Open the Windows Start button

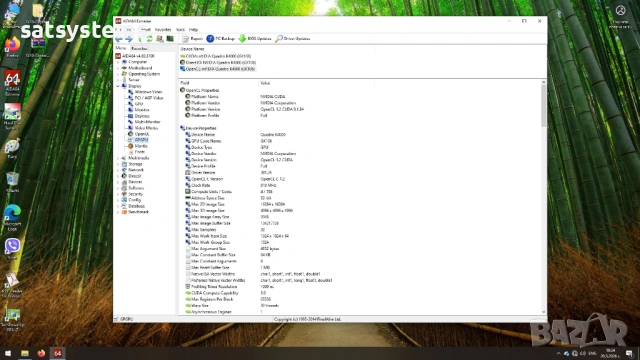(x=8, y=353)
